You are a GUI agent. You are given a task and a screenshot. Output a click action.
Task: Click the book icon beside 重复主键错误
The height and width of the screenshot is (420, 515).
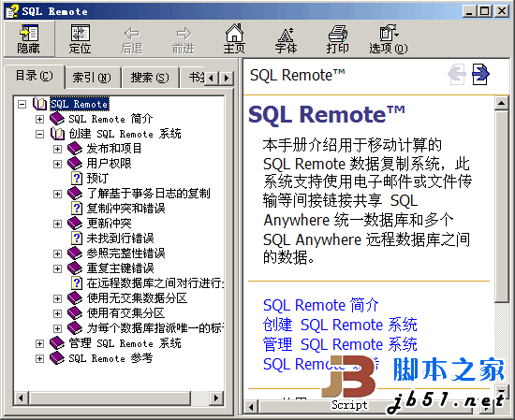[75, 268]
